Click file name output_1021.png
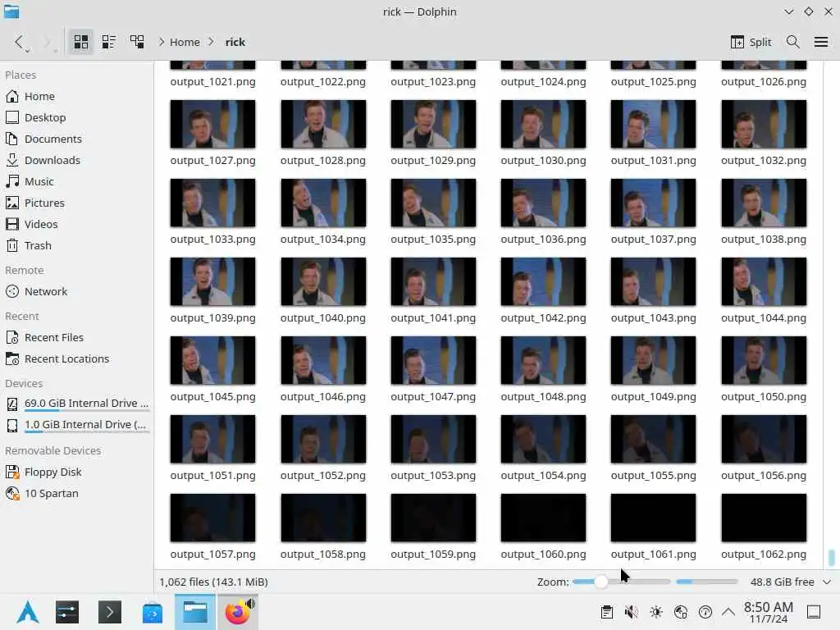840x630 pixels. tap(212, 82)
